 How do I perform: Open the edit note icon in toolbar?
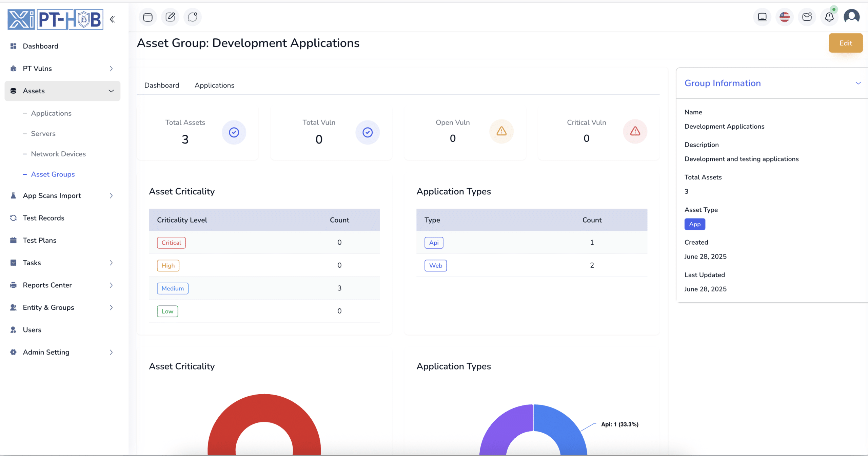pos(170,17)
